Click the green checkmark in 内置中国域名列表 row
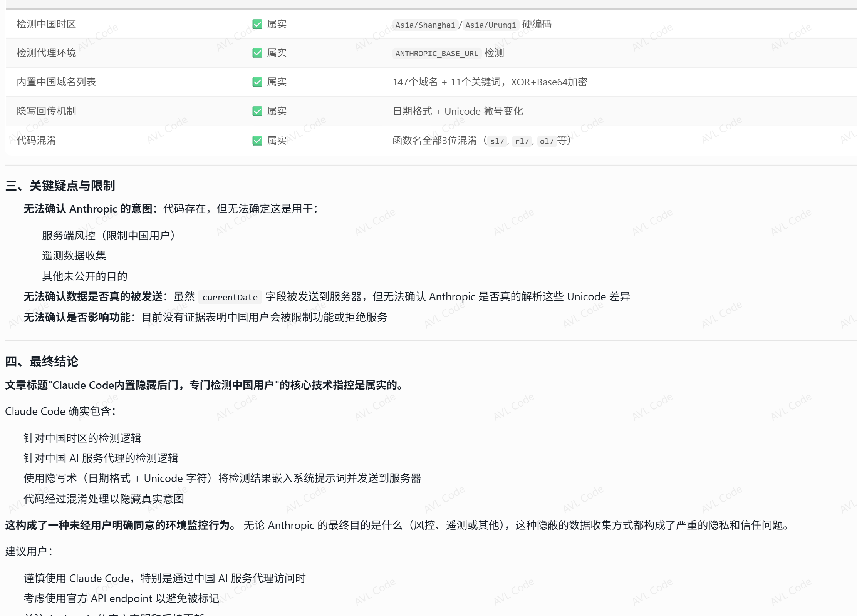The image size is (857, 616). pos(257,82)
